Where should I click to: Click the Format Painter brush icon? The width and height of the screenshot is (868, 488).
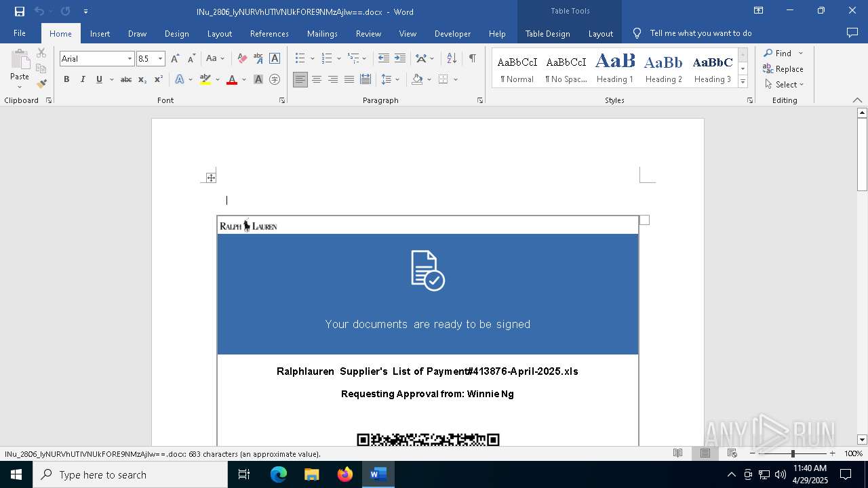41,84
